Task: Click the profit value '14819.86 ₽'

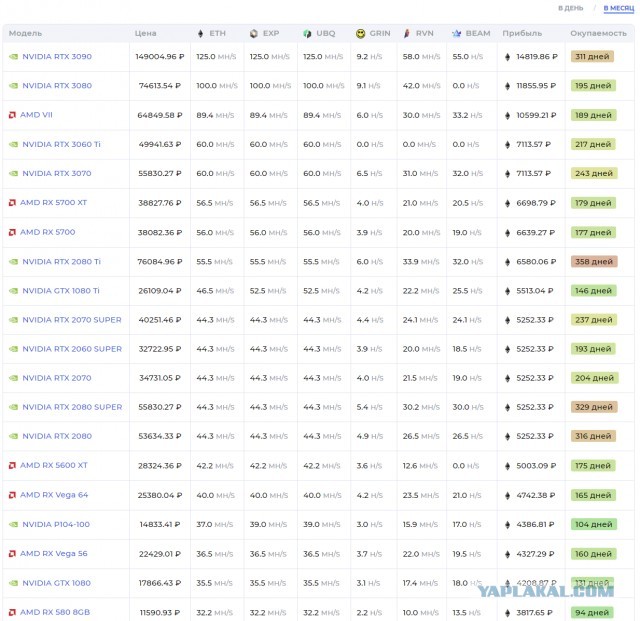Action: [x=537, y=57]
